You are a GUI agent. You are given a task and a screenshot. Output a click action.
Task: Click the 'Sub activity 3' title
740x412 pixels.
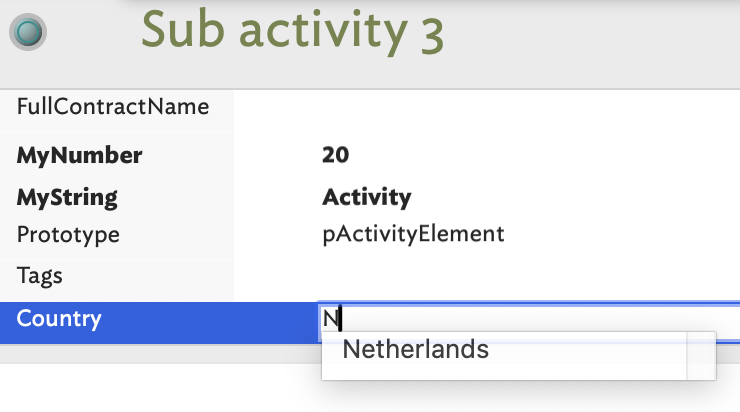click(x=292, y=31)
